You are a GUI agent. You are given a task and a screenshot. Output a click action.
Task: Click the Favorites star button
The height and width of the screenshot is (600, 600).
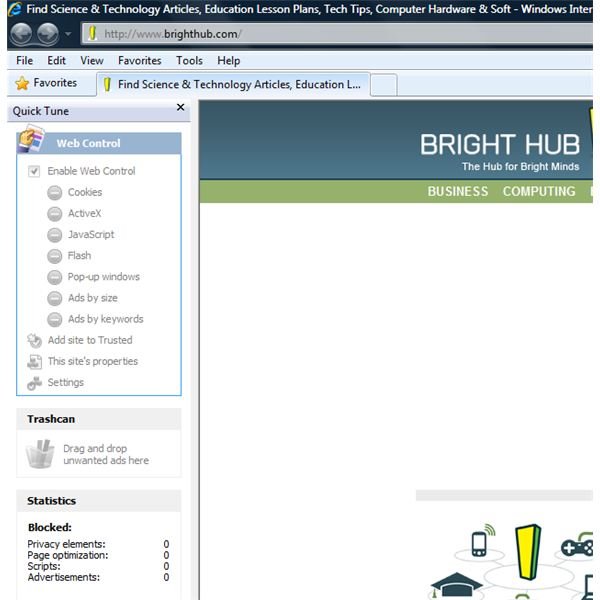click(x=46, y=83)
